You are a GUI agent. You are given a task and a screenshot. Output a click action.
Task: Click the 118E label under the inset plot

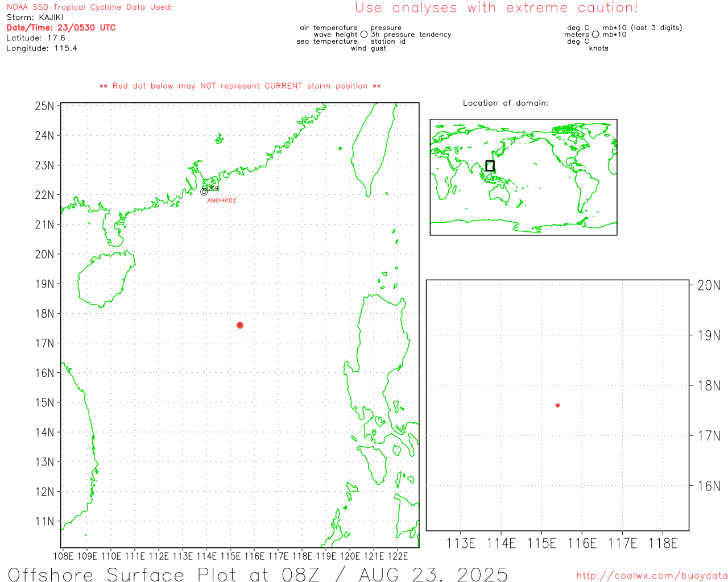[x=663, y=544]
